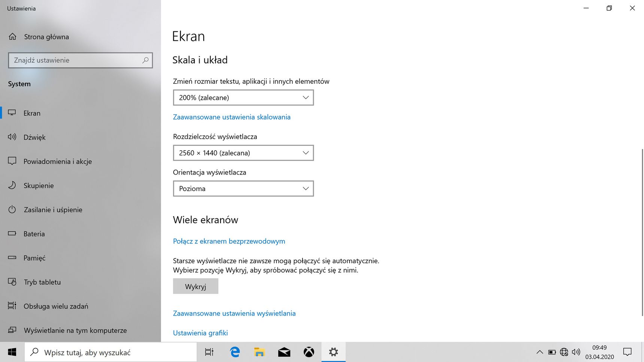Click the tablet icon beside Tryb tabletu
The width and height of the screenshot is (644, 362).
click(x=12, y=282)
